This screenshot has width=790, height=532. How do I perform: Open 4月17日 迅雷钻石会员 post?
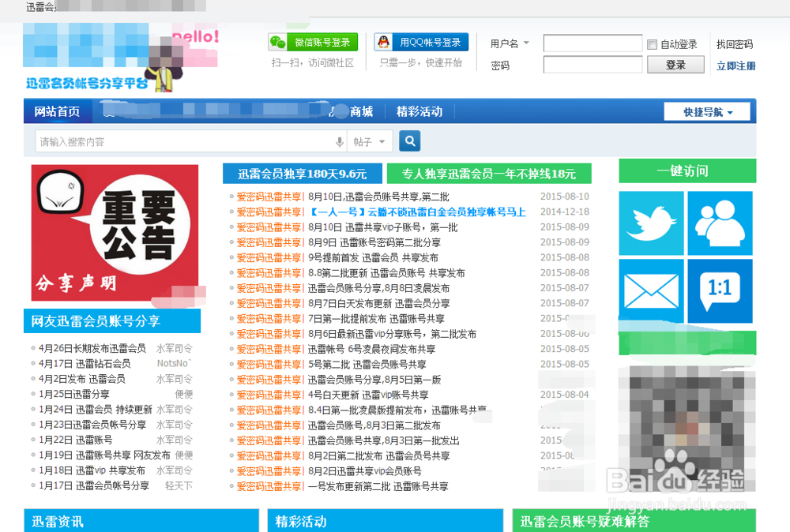click(85, 363)
